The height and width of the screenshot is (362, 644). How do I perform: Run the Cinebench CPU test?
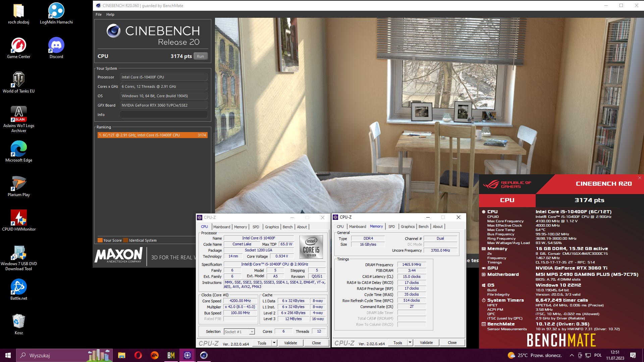click(x=200, y=56)
